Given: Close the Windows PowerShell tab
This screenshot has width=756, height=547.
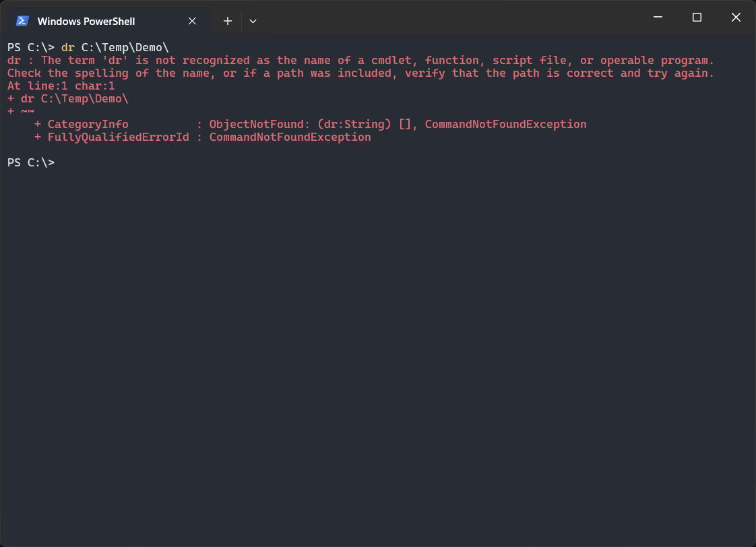Looking at the screenshot, I should point(192,21).
